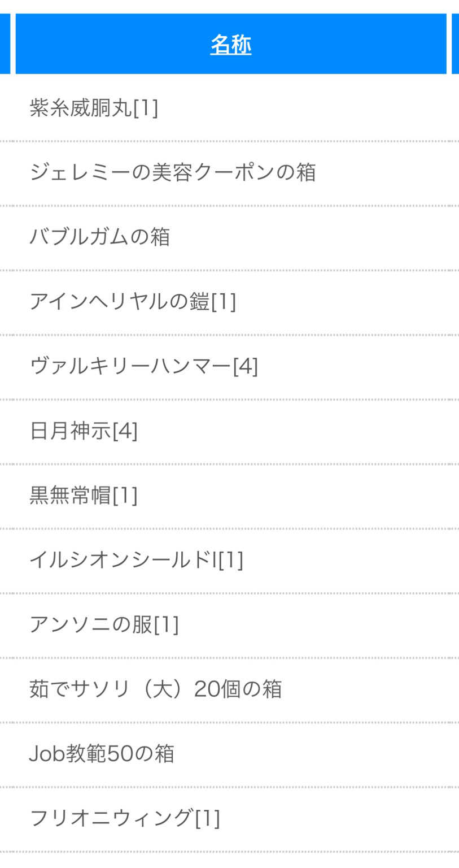
Task: Open the 黒無常帽[1] entry
Action: point(84,496)
